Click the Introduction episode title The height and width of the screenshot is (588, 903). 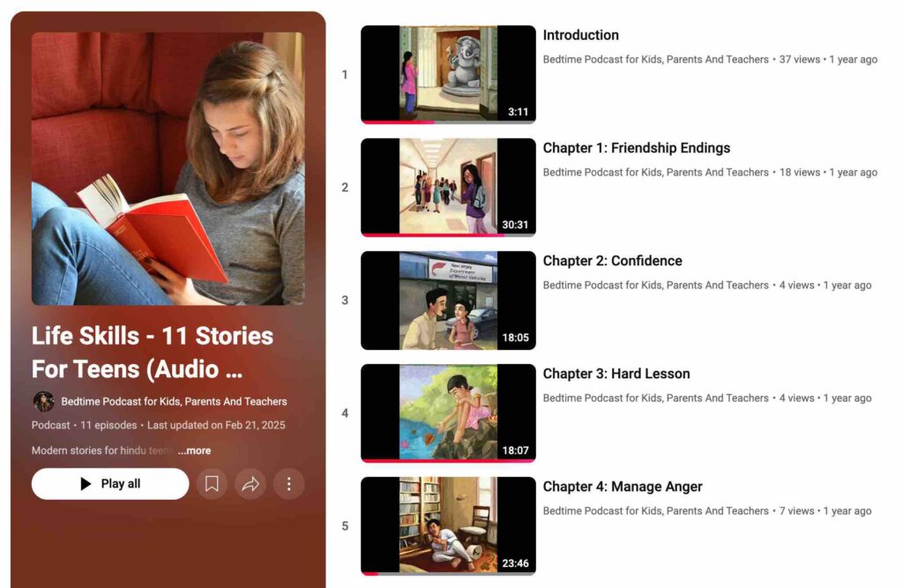580,35
